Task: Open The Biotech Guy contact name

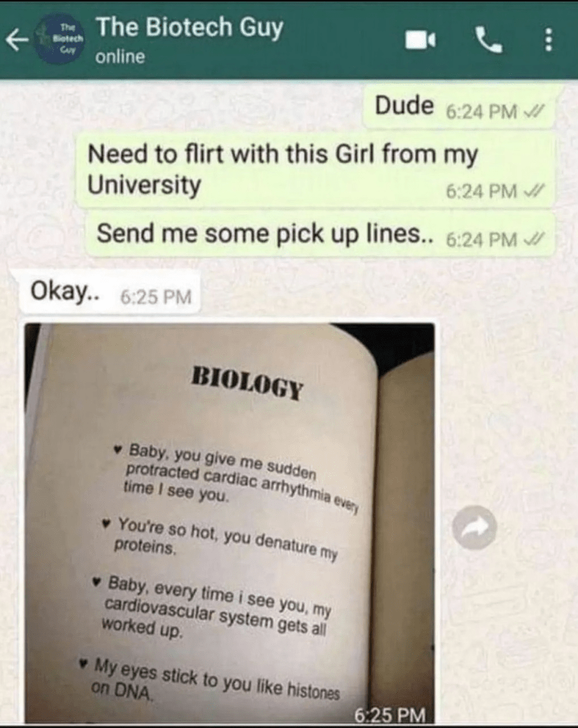Action: tap(189, 27)
